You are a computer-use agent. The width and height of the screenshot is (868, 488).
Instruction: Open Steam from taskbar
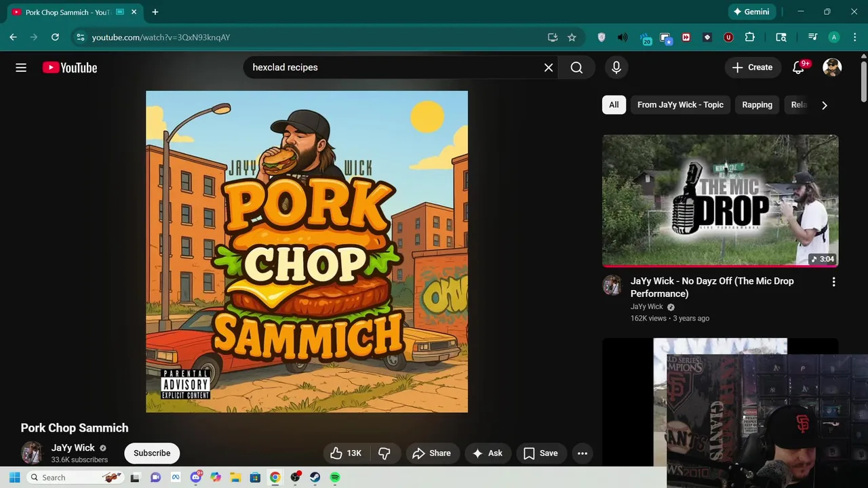click(x=315, y=477)
